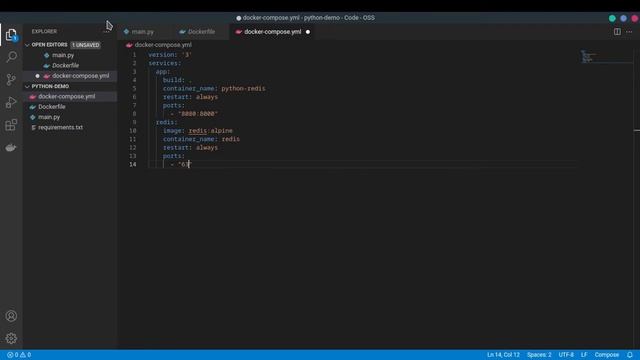Open Dockerfile in Open Editors list
This screenshot has height=360, width=640.
65,65
